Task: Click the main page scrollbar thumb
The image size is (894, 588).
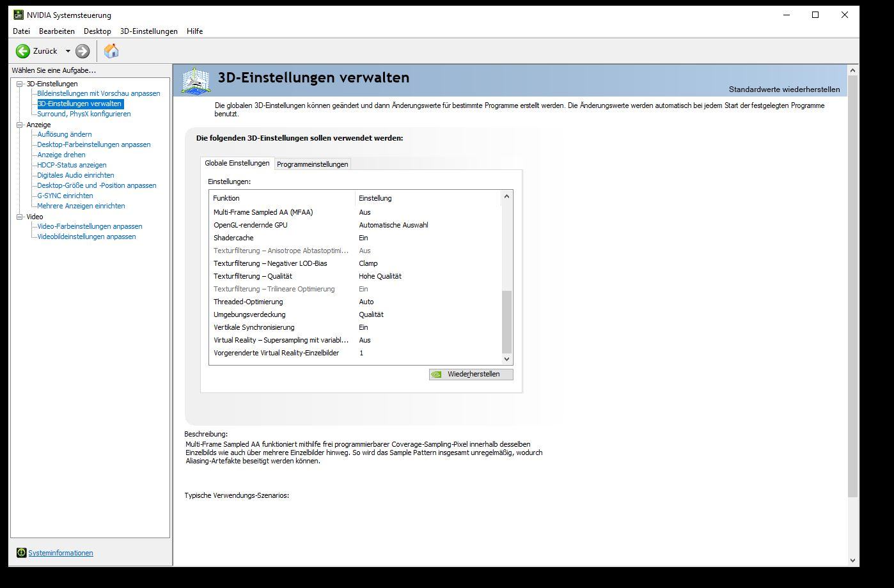Action: 853,286
